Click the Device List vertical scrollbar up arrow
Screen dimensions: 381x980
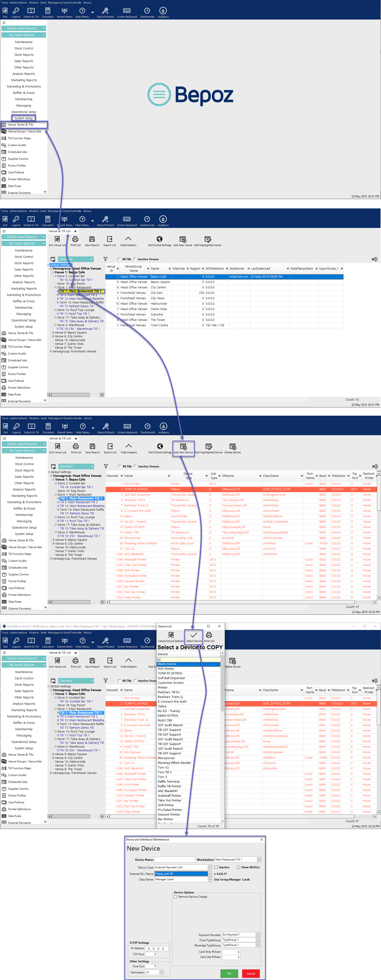click(x=222, y=653)
